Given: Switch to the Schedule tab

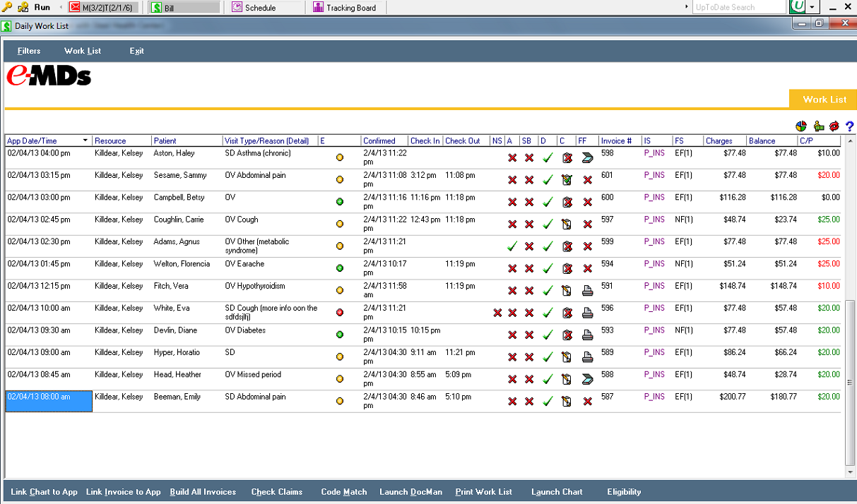Looking at the screenshot, I should (264, 7).
